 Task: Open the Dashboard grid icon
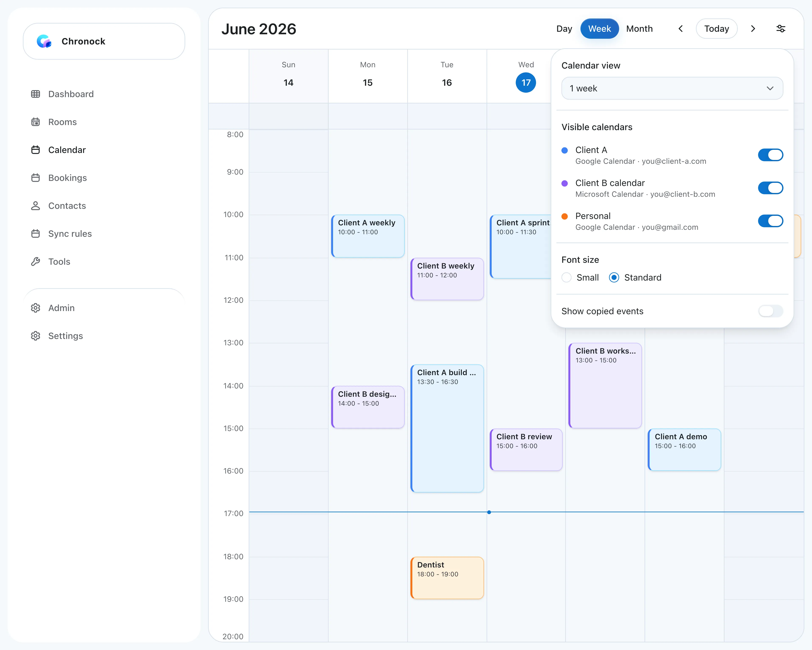point(35,94)
